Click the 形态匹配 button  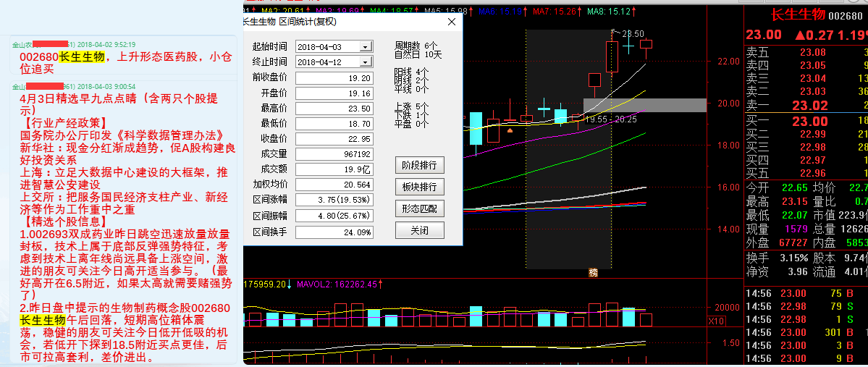point(420,208)
